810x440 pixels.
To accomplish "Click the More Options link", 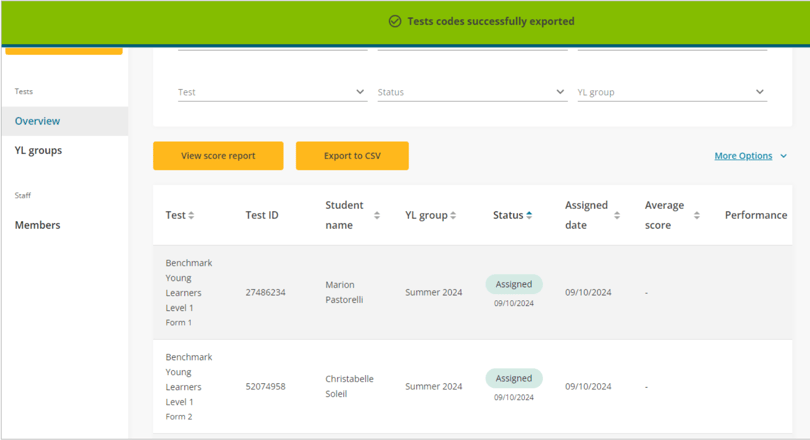I will (x=743, y=156).
